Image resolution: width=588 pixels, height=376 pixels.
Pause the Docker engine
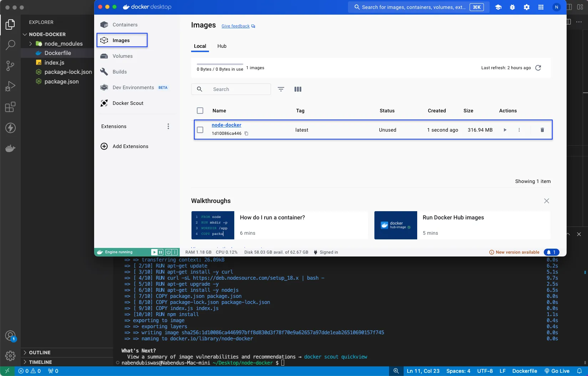160,252
